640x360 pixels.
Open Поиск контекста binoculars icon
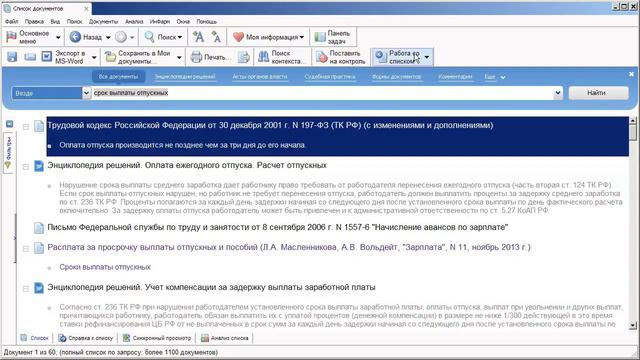pos(264,57)
